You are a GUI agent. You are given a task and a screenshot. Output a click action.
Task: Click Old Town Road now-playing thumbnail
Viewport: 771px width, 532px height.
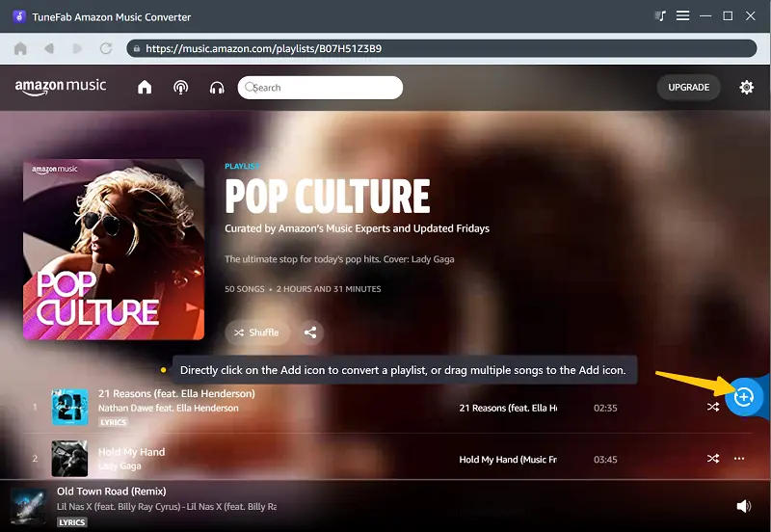tap(28, 506)
